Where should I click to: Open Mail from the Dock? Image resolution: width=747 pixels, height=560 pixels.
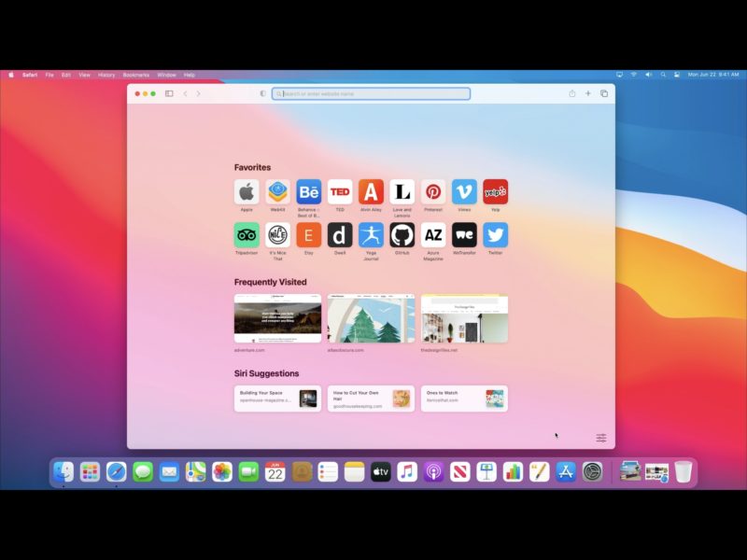coord(169,472)
